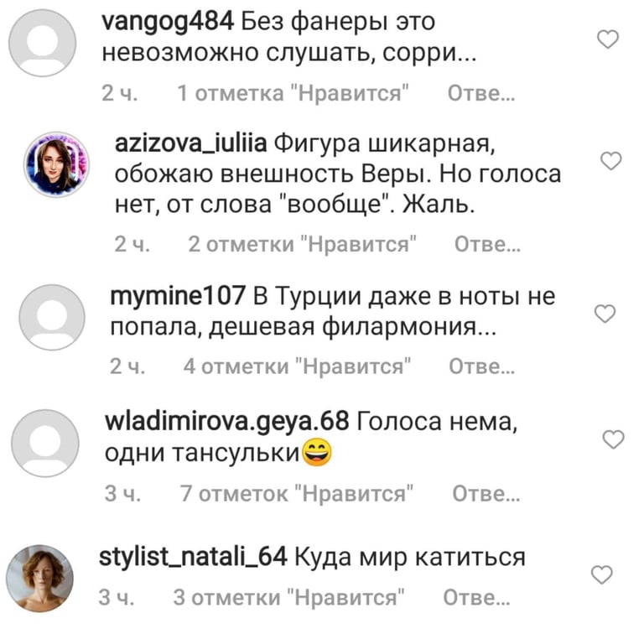The image size is (644, 644).
Task: Open mymine107's default avatar
Action: click(x=52, y=317)
